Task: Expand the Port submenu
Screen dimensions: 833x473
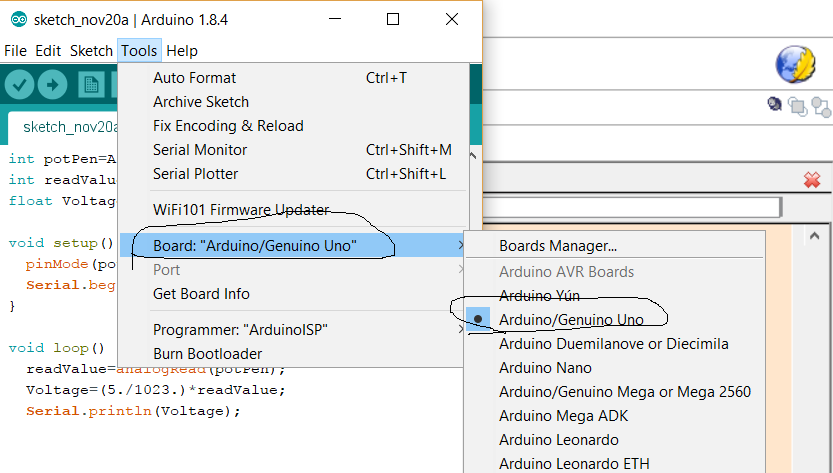Action: pos(294,270)
